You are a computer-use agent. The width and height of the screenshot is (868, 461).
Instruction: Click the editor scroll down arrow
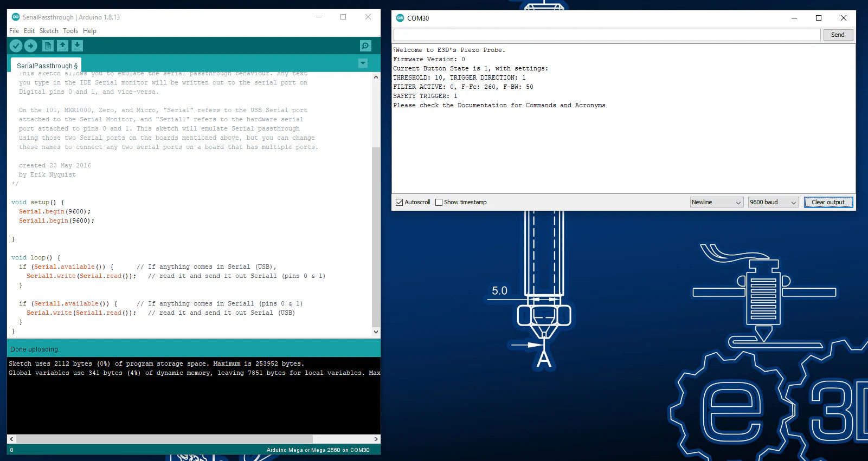coord(376,332)
